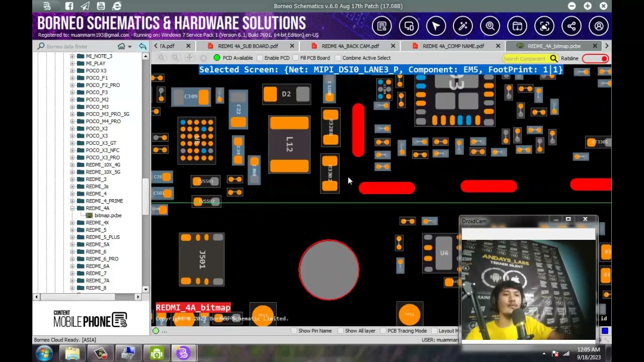Click the Search Component input field
The width and height of the screenshot is (644, 362).
(525, 58)
